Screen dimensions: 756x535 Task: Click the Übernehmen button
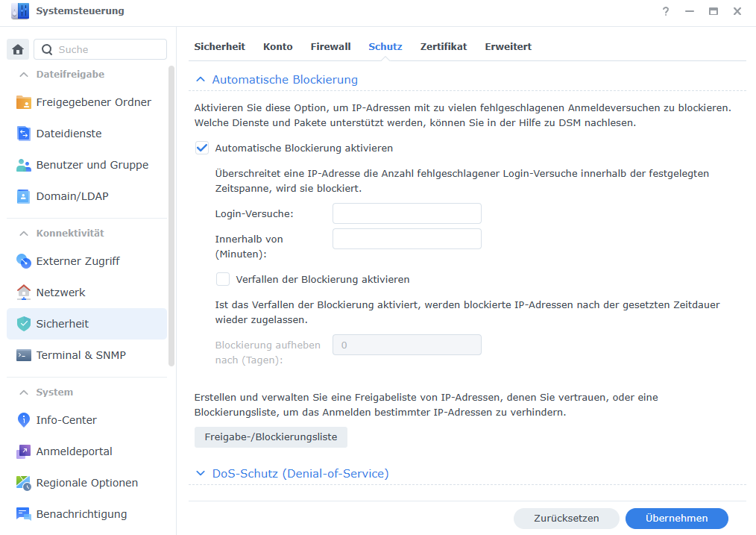click(x=676, y=519)
